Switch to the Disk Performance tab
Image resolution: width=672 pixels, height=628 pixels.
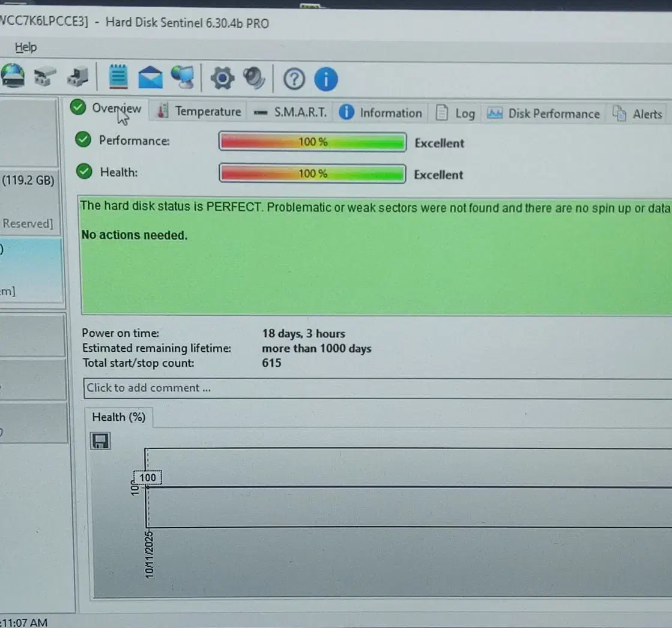coord(543,114)
